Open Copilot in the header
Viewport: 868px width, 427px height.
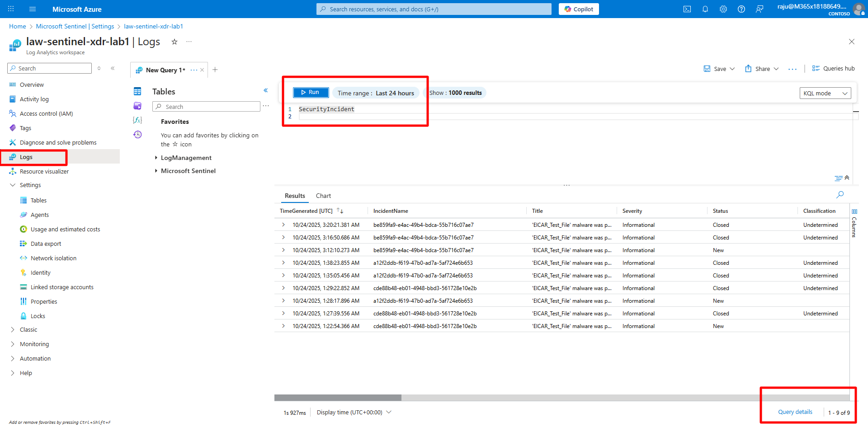(579, 9)
